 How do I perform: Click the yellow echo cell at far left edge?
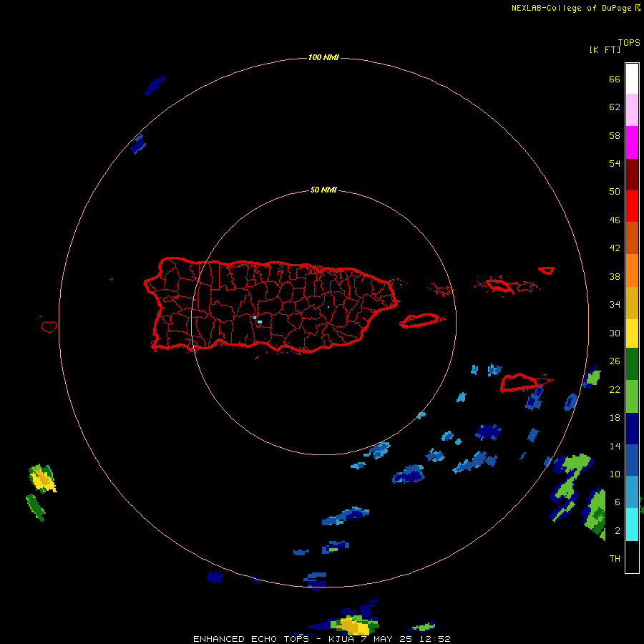click(43, 479)
